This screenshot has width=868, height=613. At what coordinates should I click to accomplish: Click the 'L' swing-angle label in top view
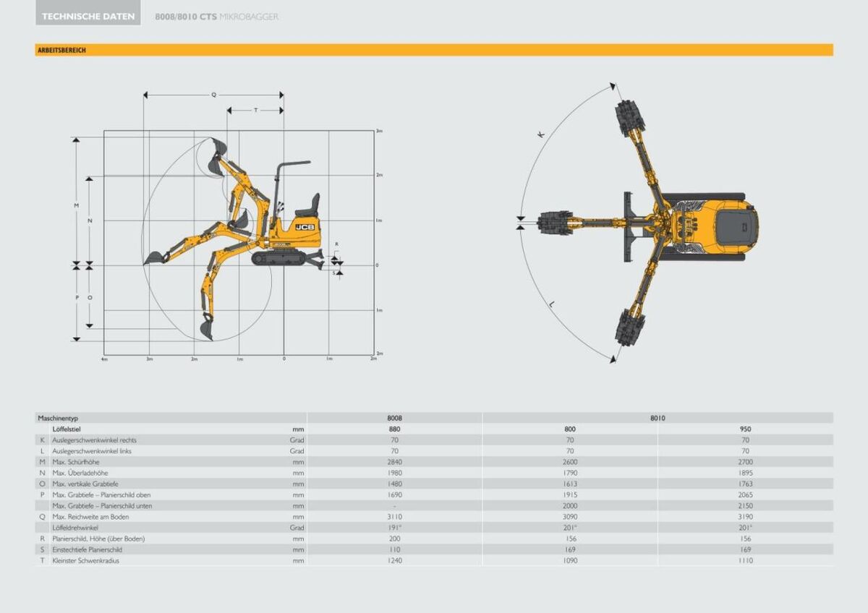tap(551, 306)
